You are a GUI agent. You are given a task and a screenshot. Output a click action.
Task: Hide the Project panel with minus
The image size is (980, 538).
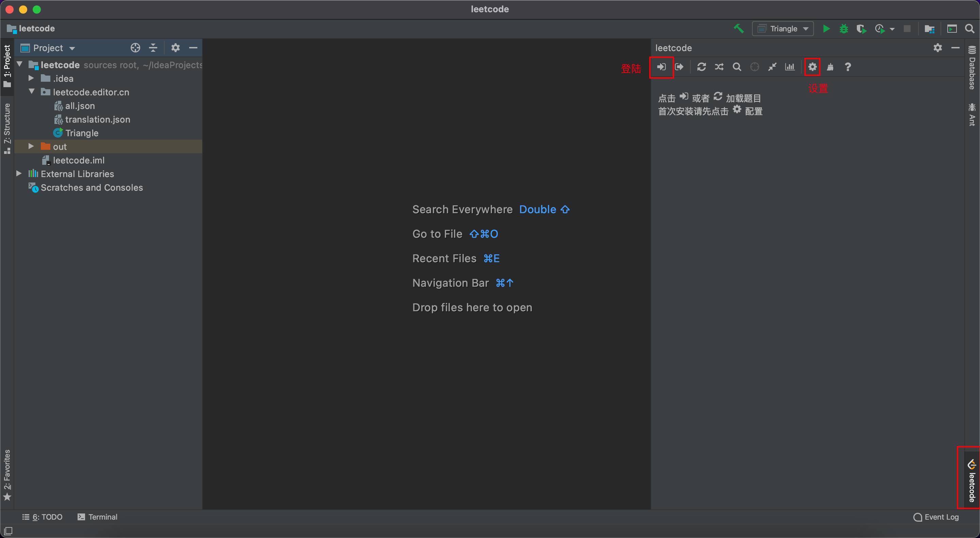193,48
